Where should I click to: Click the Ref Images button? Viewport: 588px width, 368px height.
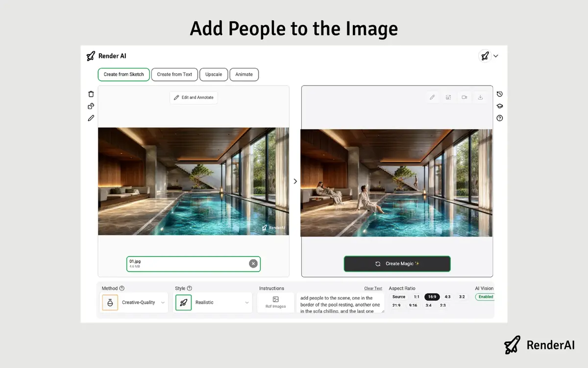point(276,302)
